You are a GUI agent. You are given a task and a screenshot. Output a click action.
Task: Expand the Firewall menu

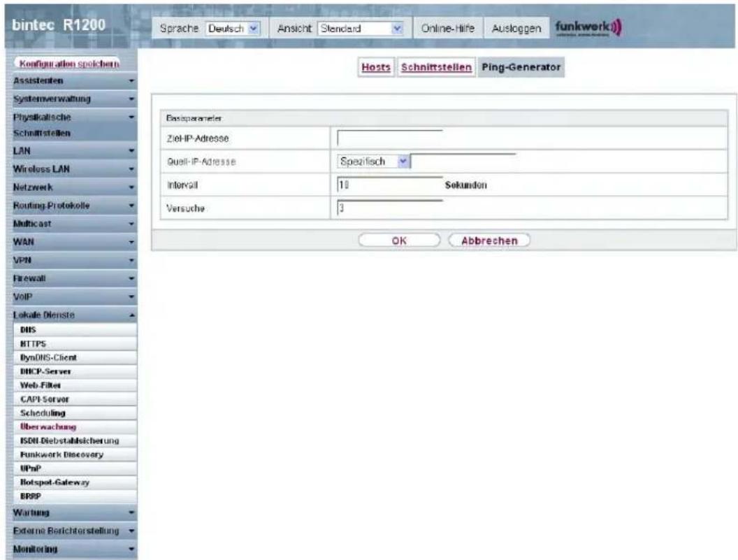point(73,278)
